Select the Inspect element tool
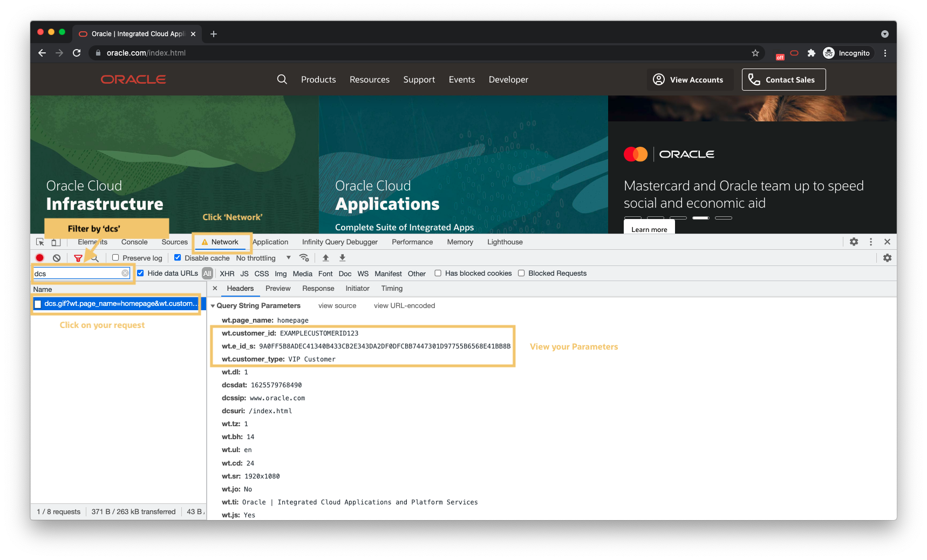Viewport: 927px width, 560px height. (39, 242)
